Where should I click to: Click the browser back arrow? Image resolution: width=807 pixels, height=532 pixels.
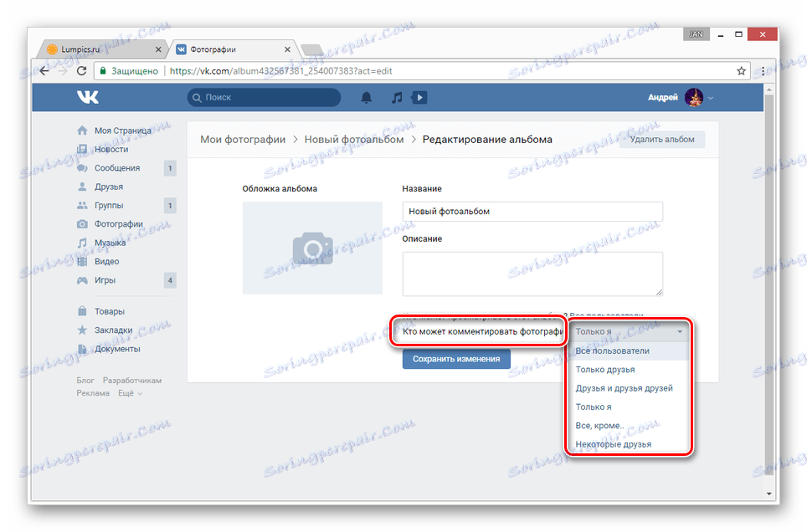pyautogui.click(x=44, y=71)
